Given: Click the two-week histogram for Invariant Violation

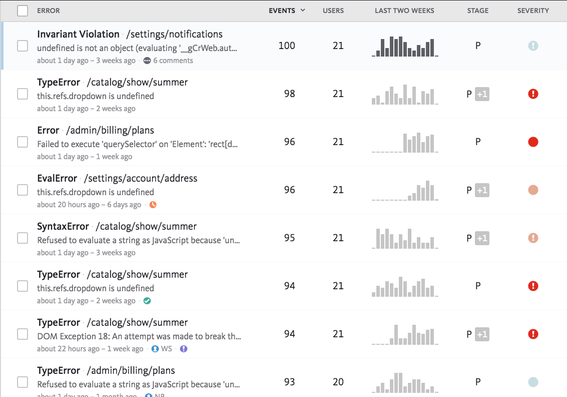Looking at the screenshot, I should [405, 46].
